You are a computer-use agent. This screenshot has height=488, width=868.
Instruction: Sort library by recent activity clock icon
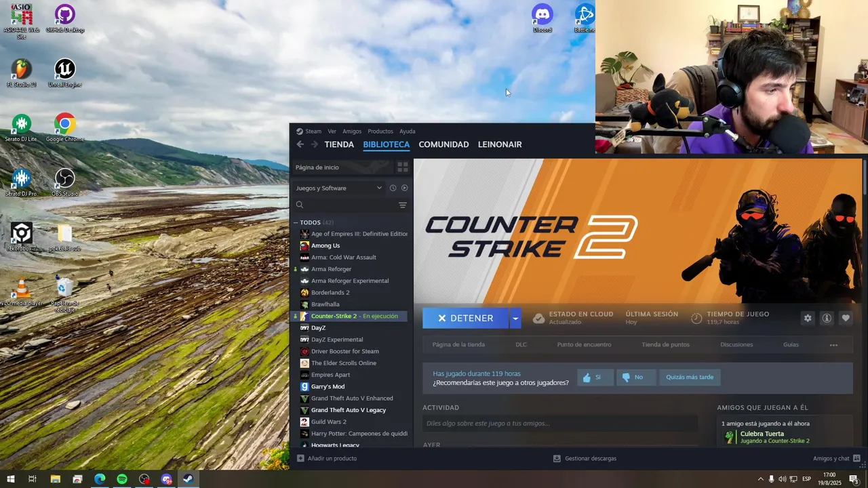pos(393,188)
